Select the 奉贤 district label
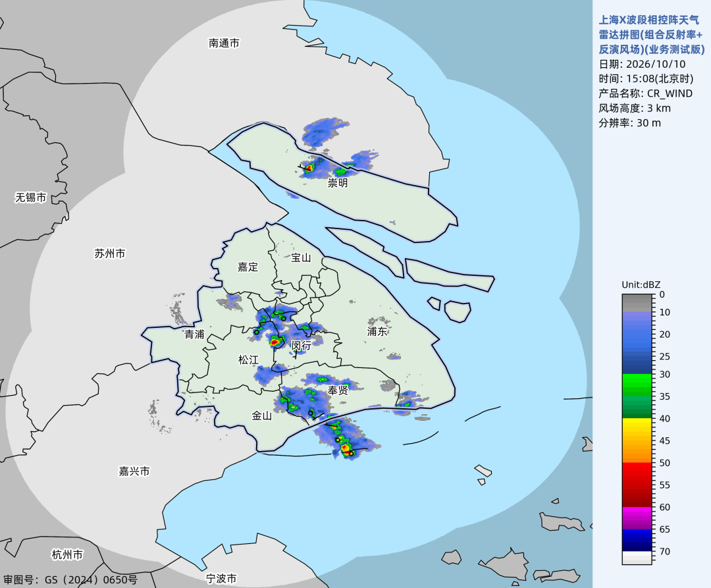Screen dimensions: 711x588 pyautogui.click(x=338, y=390)
